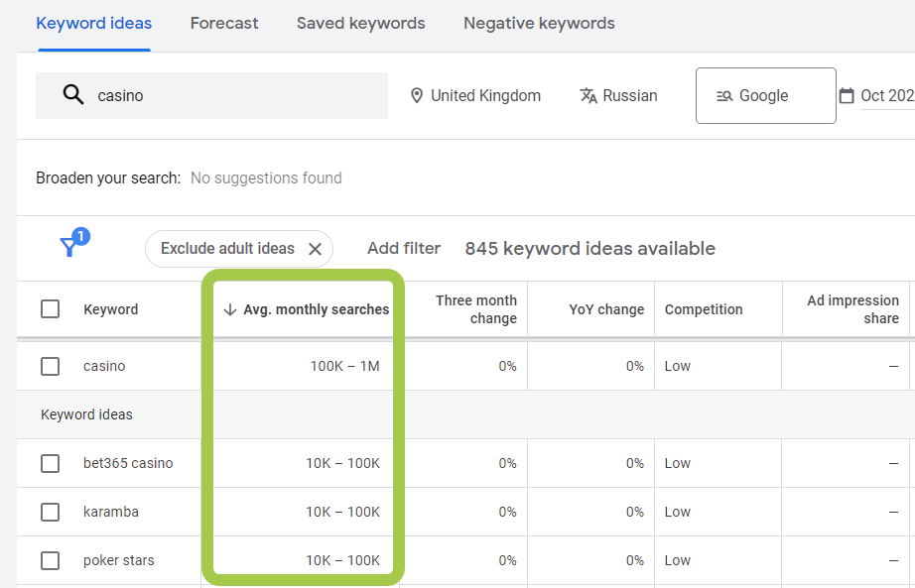The height and width of the screenshot is (588, 915).
Task: Edit the casino keyword search field
Action: pyautogui.click(x=211, y=95)
